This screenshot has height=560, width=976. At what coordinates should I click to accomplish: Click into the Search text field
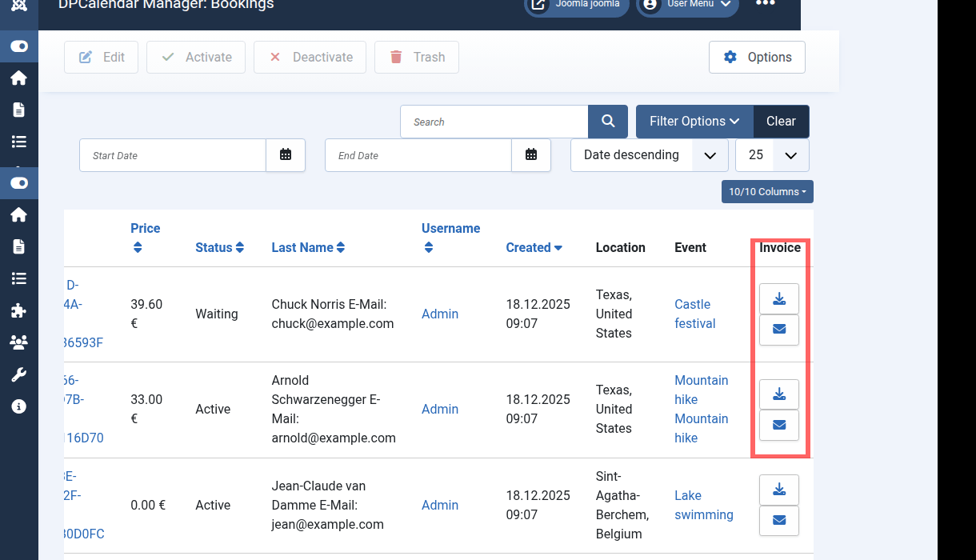coord(494,122)
